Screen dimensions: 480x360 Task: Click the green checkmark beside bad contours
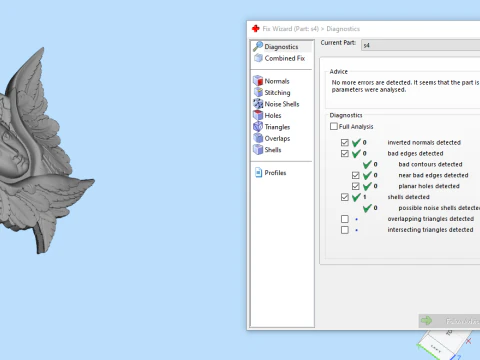[x=367, y=164]
